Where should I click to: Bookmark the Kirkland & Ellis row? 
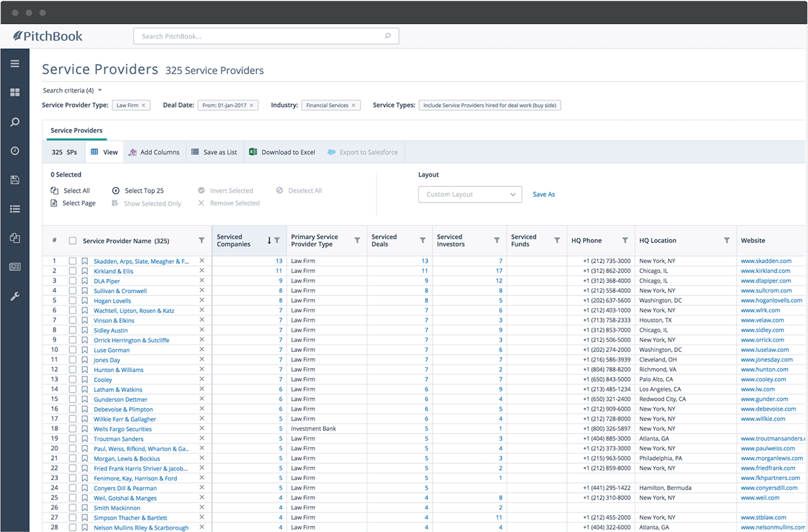pos(85,271)
